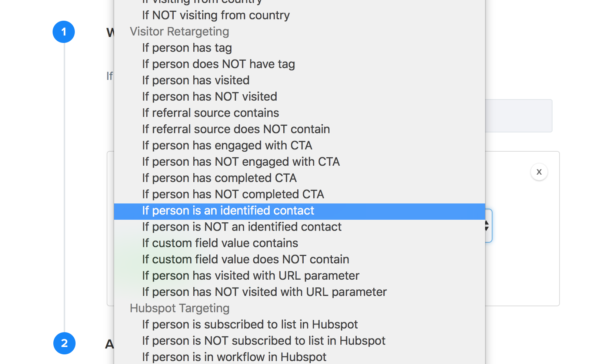Screen dimensions: 614x364
Task: Choose "If person has completed CTA"
Action: tap(219, 178)
